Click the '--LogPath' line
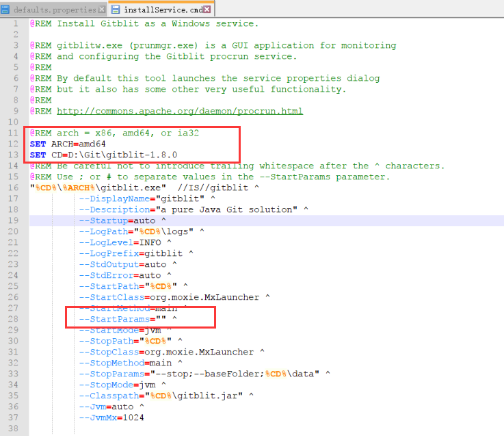The height and width of the screenshot is (436, 504). coord(142,231)
